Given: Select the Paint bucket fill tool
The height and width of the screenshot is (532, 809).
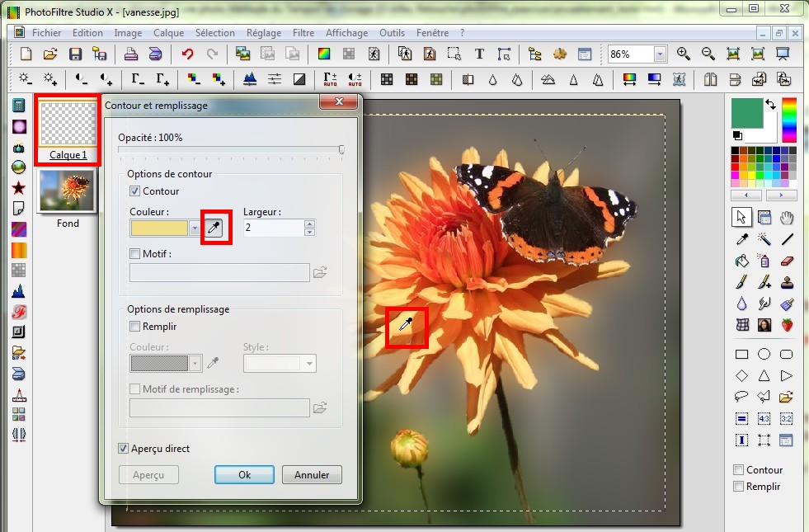Looking at the screenshot, I should point(742,261).
